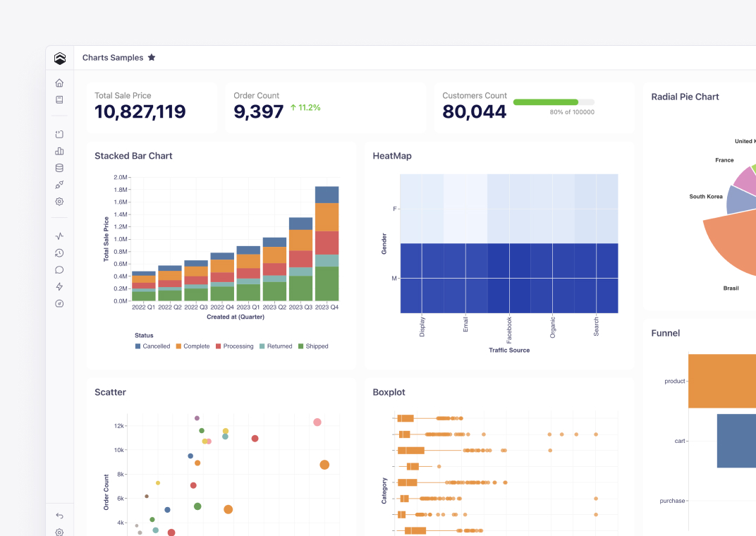This screenshot has height=536, width=756.
Task: Click the 'Organic' heatmap axis label
Action: point(552,327)
